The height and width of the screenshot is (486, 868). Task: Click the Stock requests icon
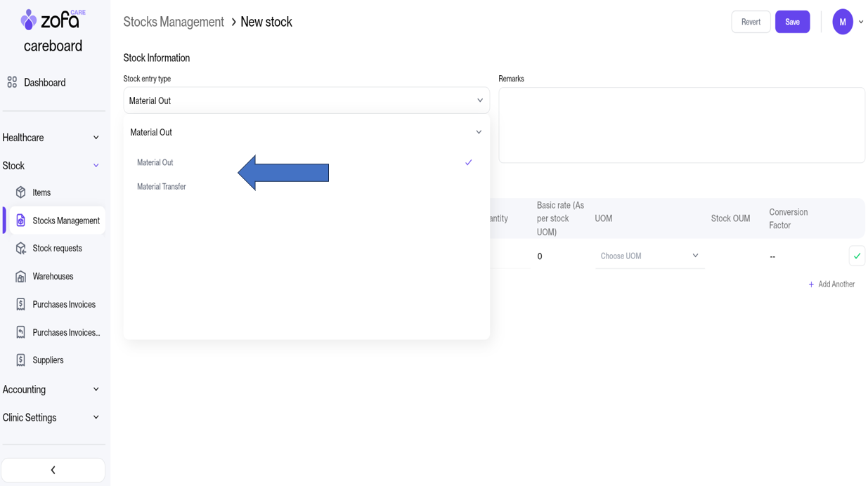click(x=20, y=249)
